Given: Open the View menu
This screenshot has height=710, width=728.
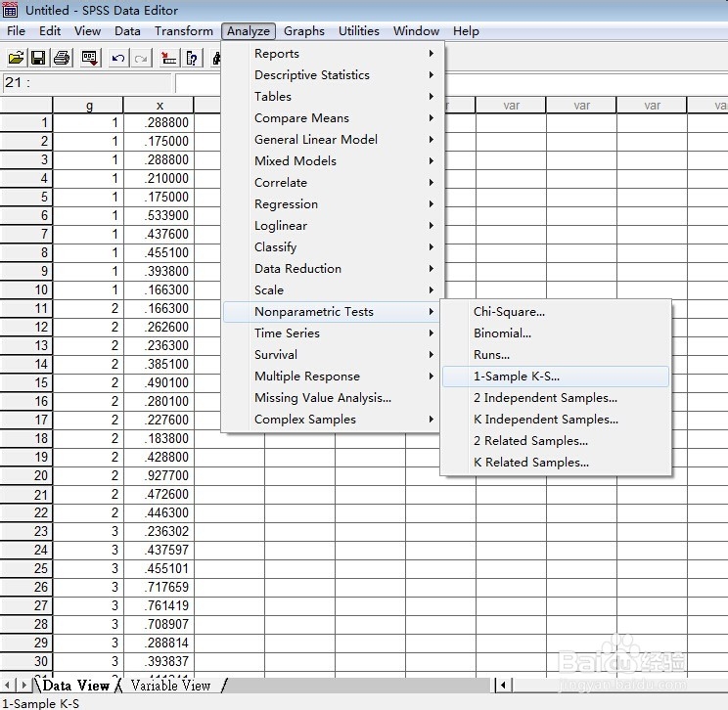Looking at the screenshot, I should 87,31.
